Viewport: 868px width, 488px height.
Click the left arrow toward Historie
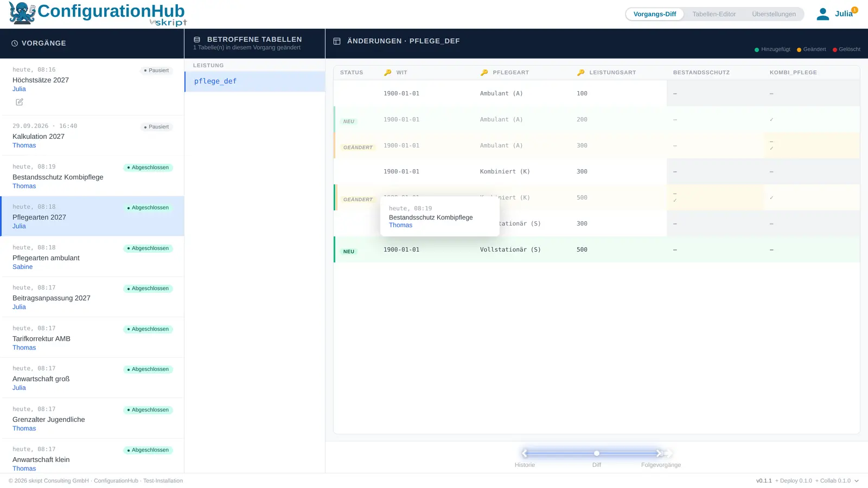(525, 453)
